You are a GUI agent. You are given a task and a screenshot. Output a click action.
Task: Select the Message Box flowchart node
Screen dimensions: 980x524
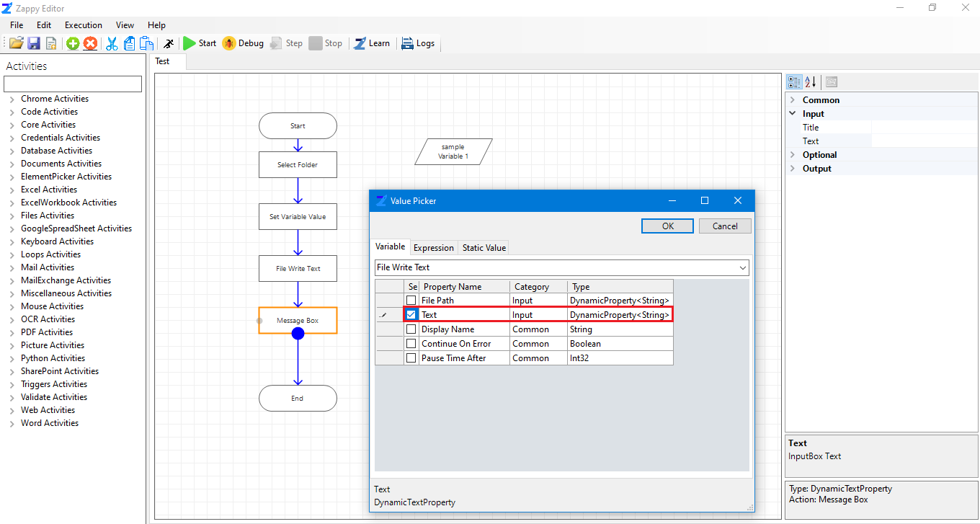click(298, 320)
